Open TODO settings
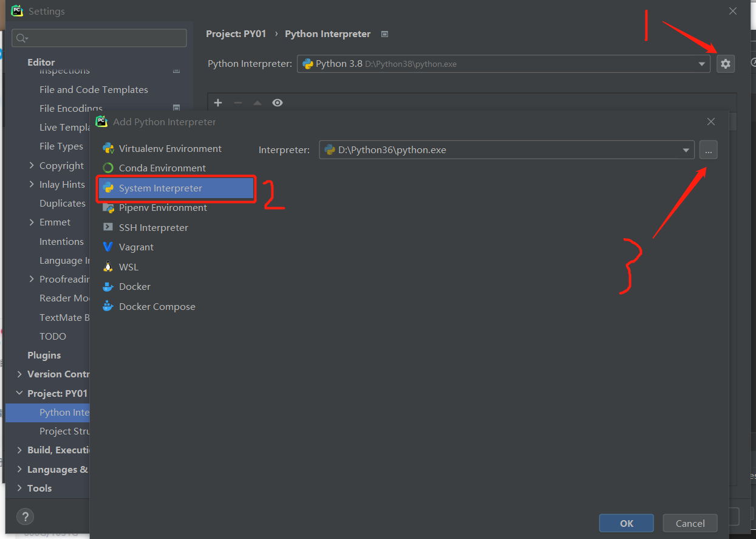 (53, 336)
